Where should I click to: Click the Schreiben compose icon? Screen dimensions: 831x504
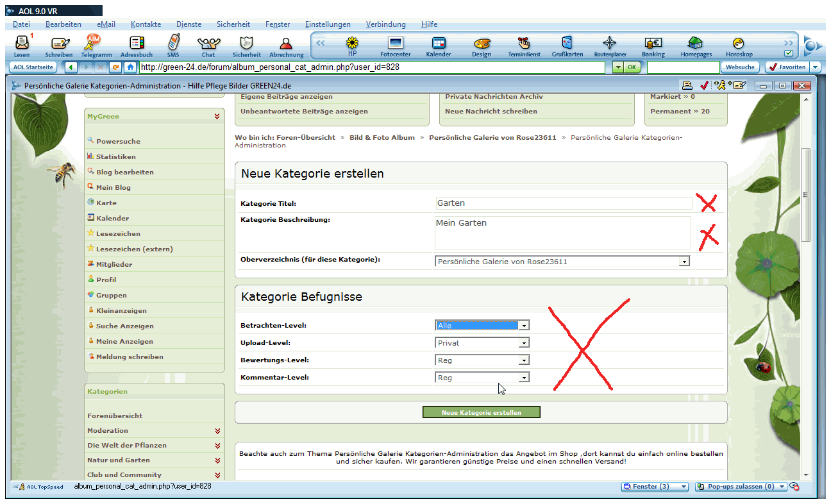(x=59, y=44)
